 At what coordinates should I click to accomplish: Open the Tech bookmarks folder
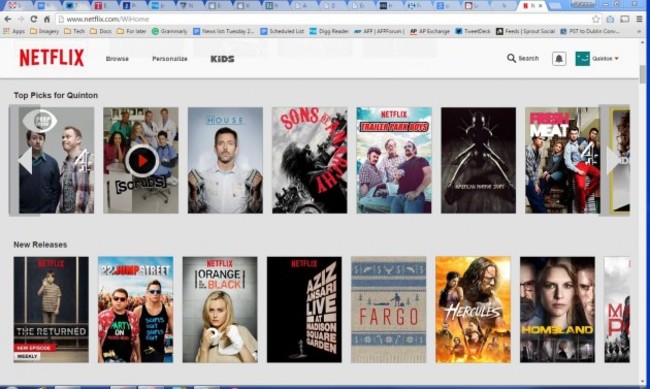point(75,31)
